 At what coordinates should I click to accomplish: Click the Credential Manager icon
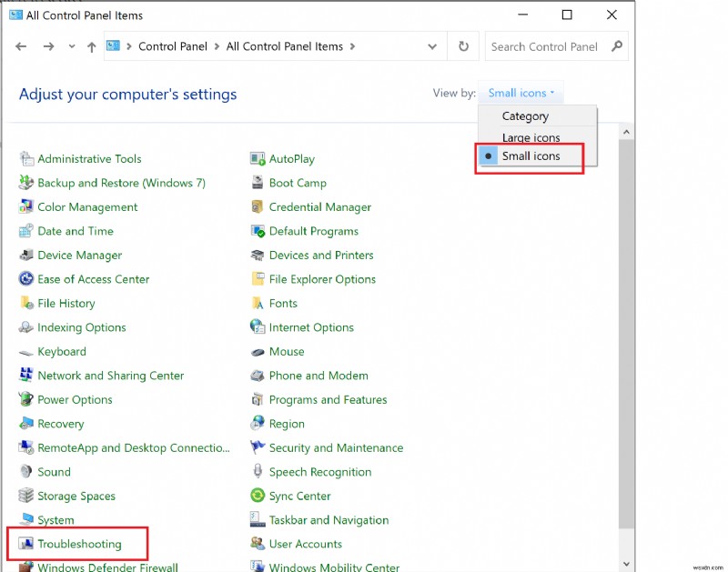coord(258,207)
